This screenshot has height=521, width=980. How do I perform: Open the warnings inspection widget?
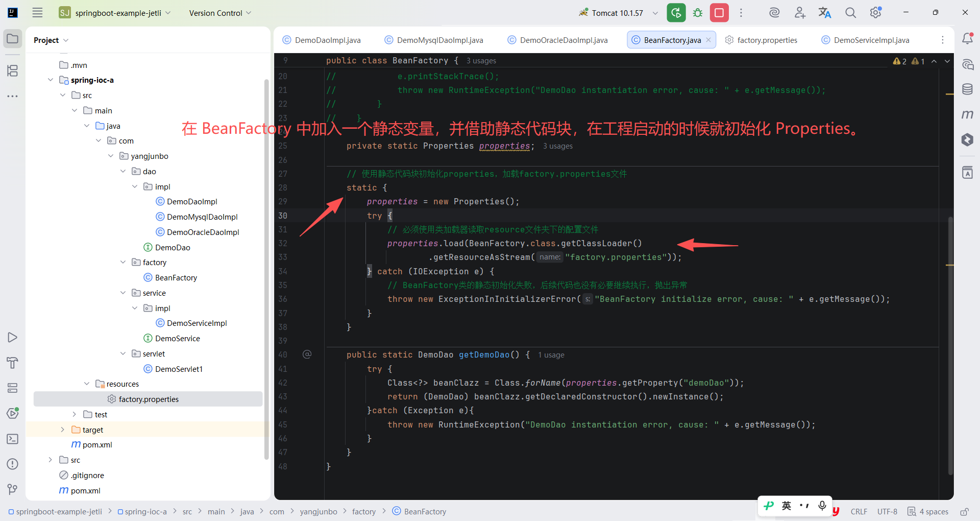(x=909, y=61)
